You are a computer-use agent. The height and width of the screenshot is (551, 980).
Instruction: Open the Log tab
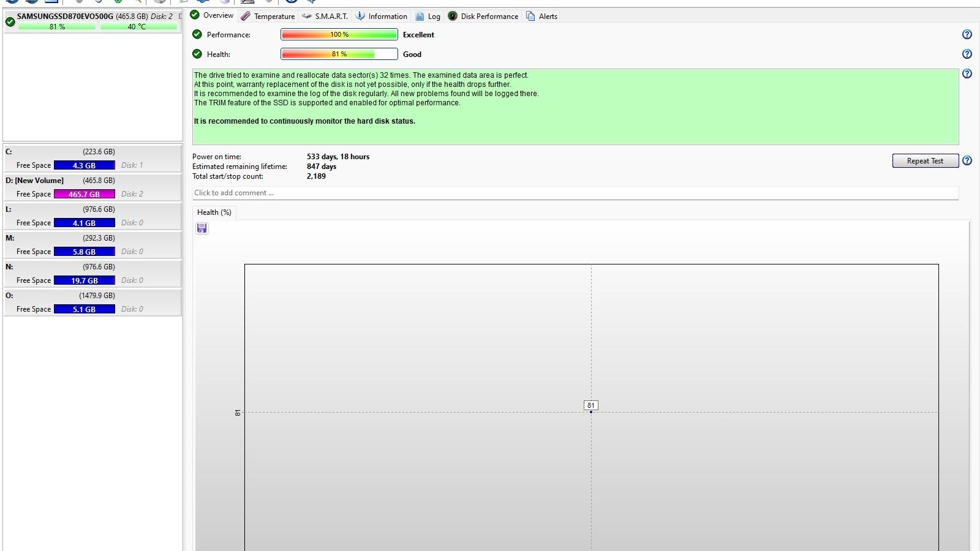coord(428,16)
